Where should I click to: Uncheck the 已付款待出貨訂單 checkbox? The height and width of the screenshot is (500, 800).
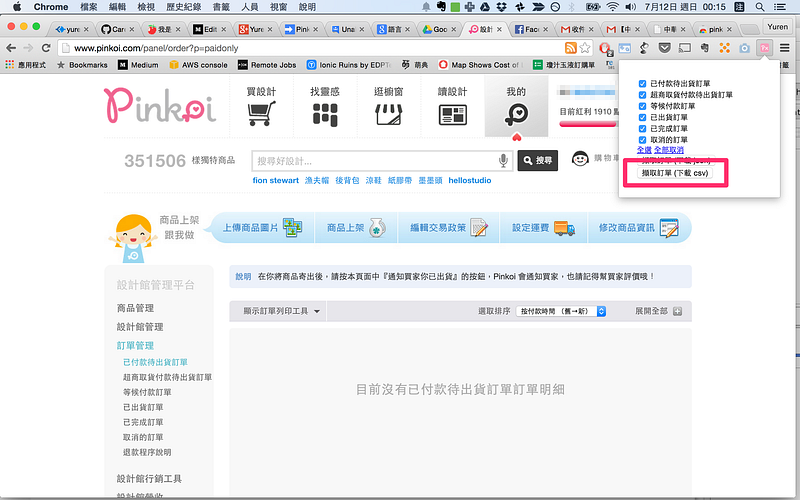[x=644, y=83]
